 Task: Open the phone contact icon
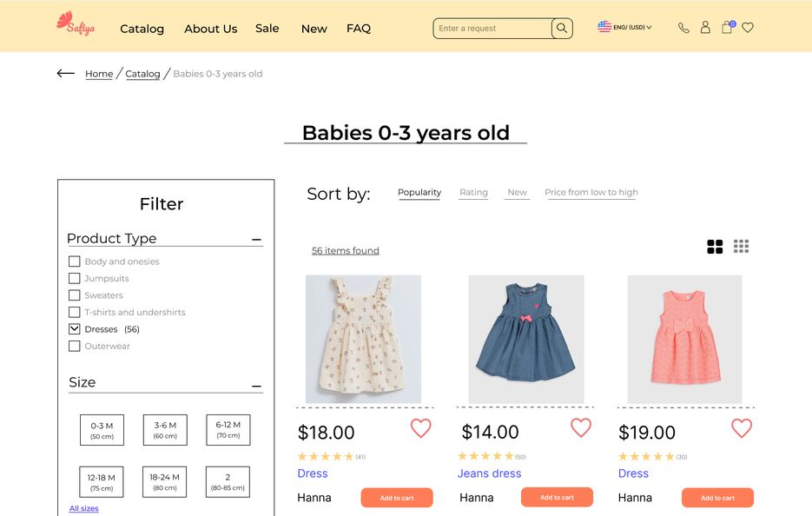click(x=683, y=28)
